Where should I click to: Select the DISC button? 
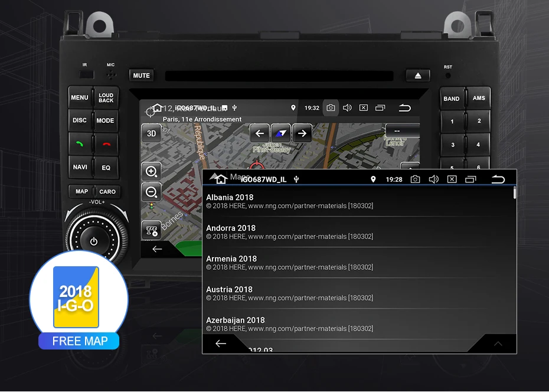click(x=80, y=120)
